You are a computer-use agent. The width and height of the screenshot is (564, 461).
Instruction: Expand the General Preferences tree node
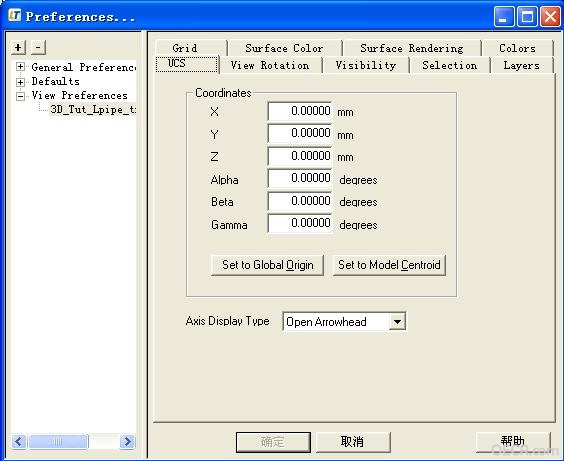coord(21,67)
